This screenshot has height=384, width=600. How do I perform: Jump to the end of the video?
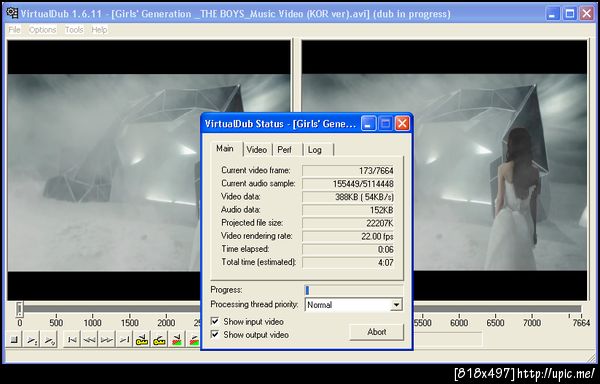[x=124, y=340]
